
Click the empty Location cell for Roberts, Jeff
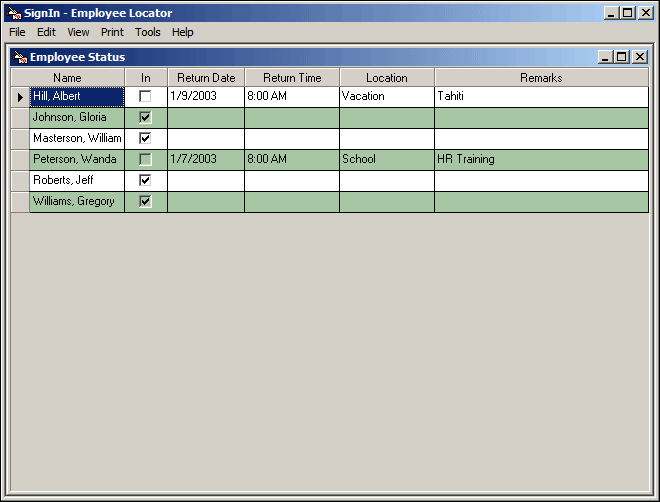point(387,181)
